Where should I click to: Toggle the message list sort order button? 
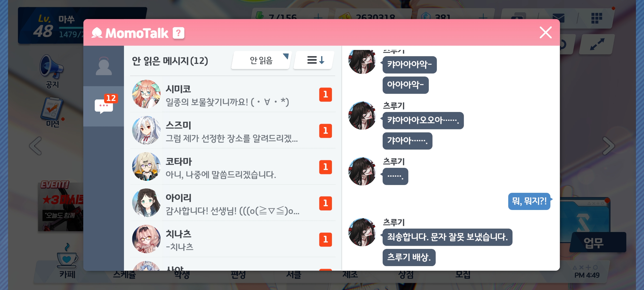[315, 60]
